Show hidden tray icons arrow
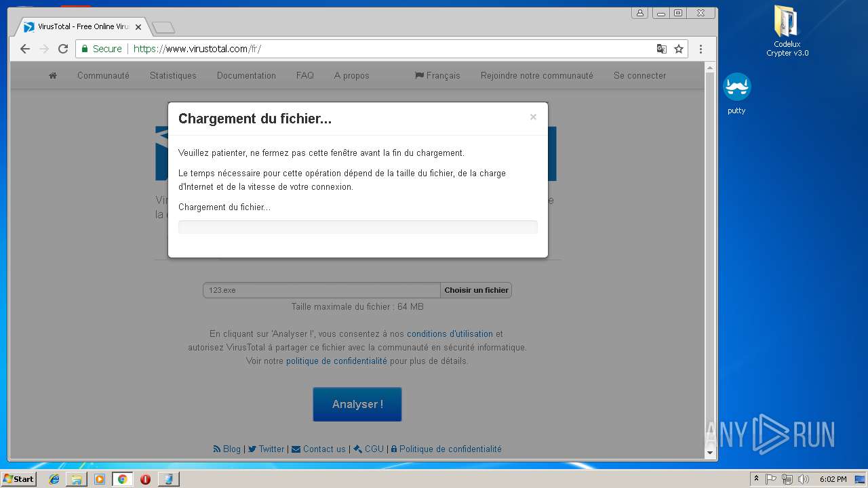 756,479
